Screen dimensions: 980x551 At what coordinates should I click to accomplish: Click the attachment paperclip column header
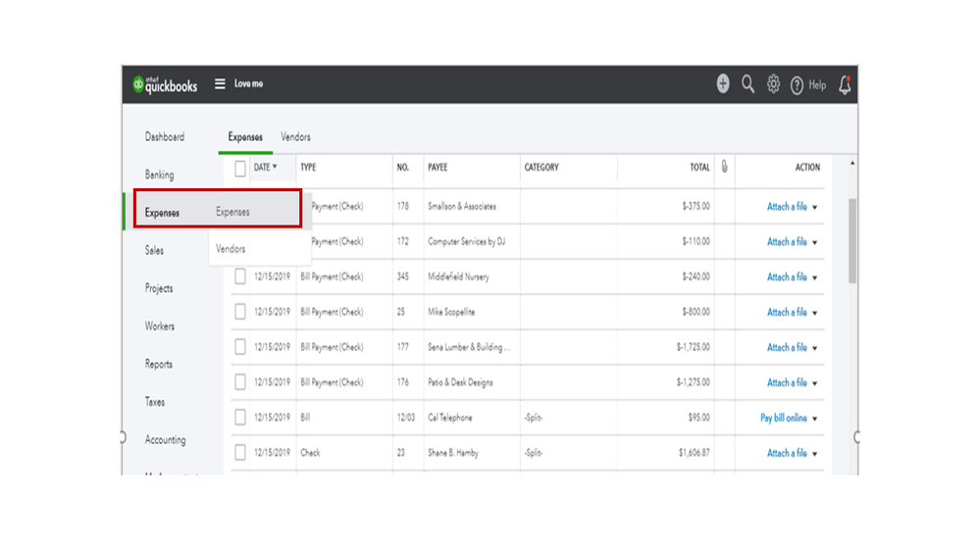click(724, 167)
